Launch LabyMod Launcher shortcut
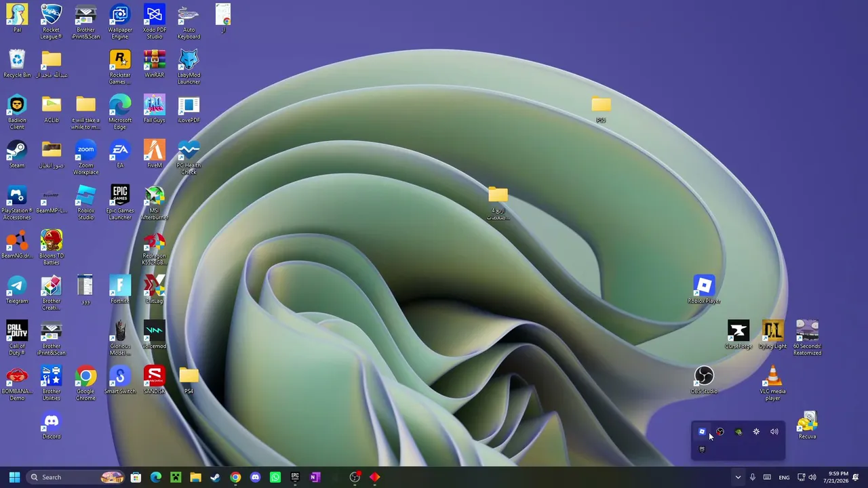The image size is (868, 488). pyautogui.click(x=189, y=67)
